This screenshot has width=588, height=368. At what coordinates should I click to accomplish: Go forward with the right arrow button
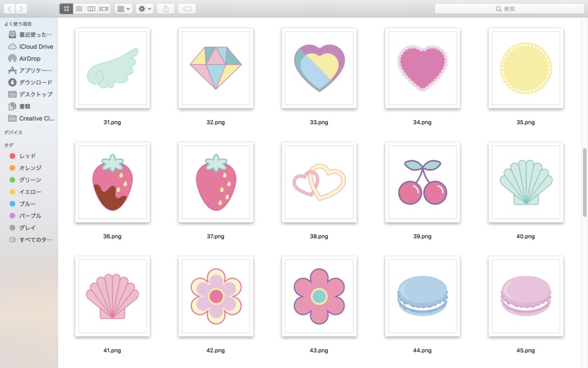tap(21, 8)
